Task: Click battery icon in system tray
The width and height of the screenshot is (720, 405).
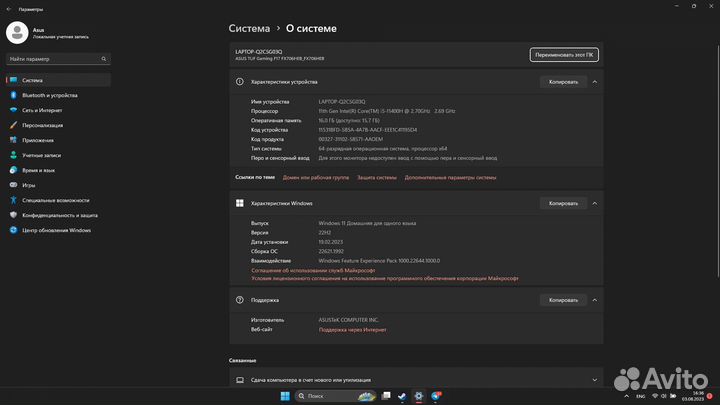Action: point(673,396)
